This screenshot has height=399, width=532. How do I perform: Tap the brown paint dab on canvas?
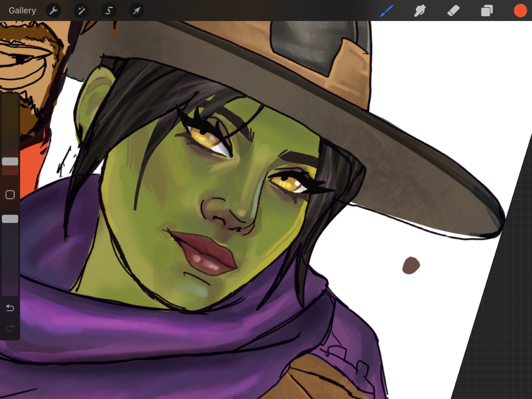coord(411,265)
